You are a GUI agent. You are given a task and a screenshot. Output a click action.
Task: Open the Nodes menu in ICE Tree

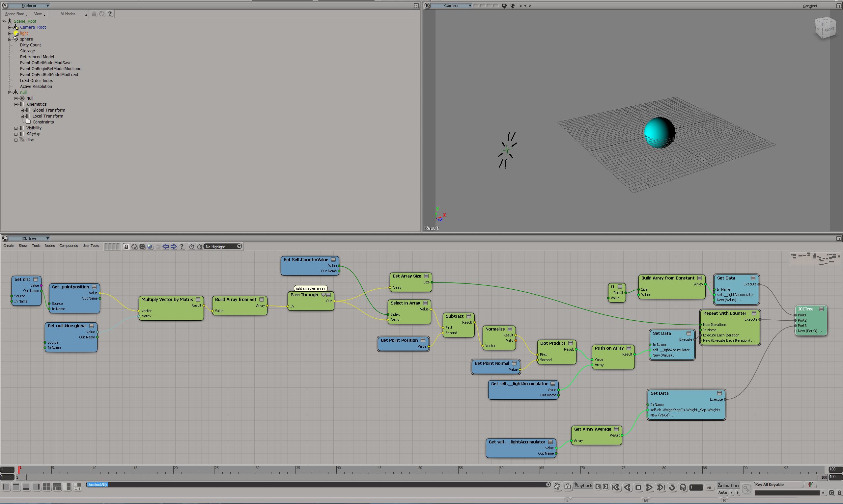(x=50, y=246)
